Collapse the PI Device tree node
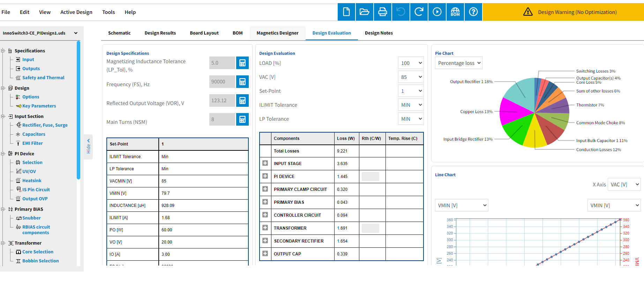The image size is (644, 283). pyautogui.click(x=3, y=154)
